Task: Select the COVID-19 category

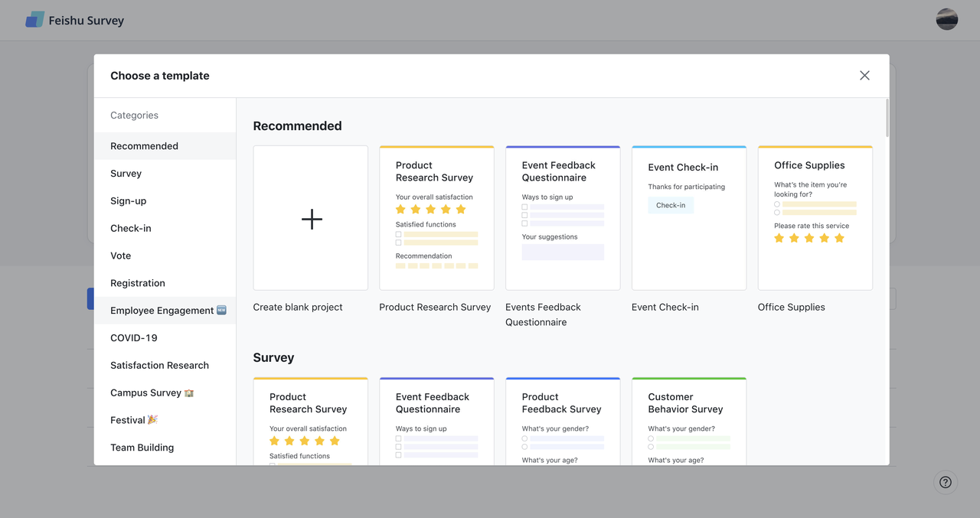Action: pyautogui.click(x=165, y=338)
